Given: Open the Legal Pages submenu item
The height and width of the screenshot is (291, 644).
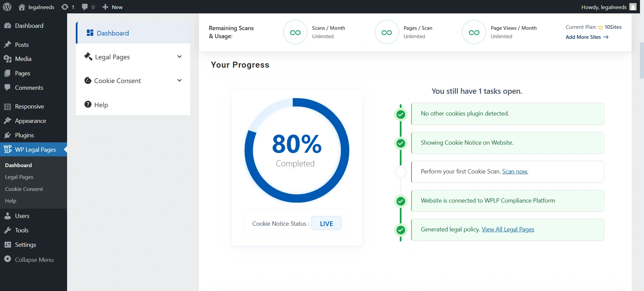Looking at the screenshot, I should coord(19,177).
